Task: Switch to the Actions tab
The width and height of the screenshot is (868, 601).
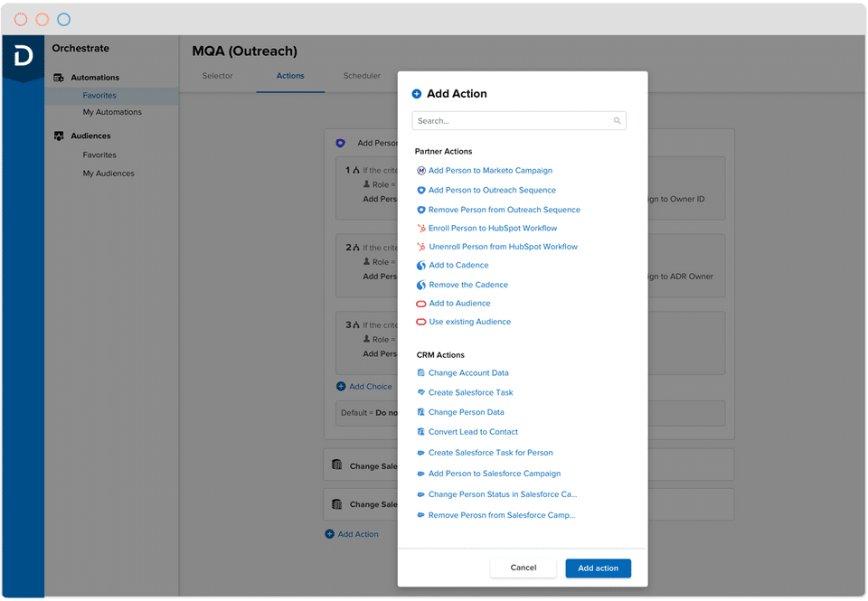Action: [290, 76]
